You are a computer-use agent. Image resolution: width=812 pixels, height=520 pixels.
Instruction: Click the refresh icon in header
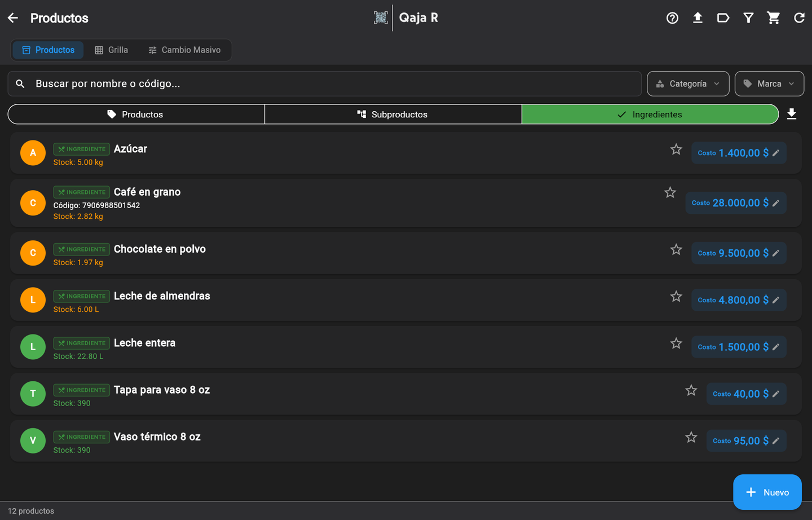coord(799,18)
